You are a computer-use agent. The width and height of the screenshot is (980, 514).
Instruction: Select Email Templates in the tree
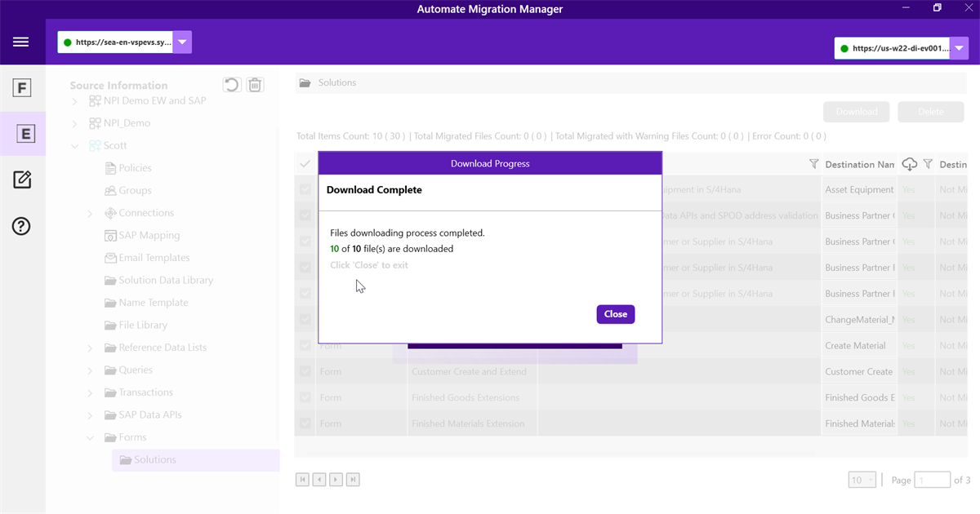(154, 258)
